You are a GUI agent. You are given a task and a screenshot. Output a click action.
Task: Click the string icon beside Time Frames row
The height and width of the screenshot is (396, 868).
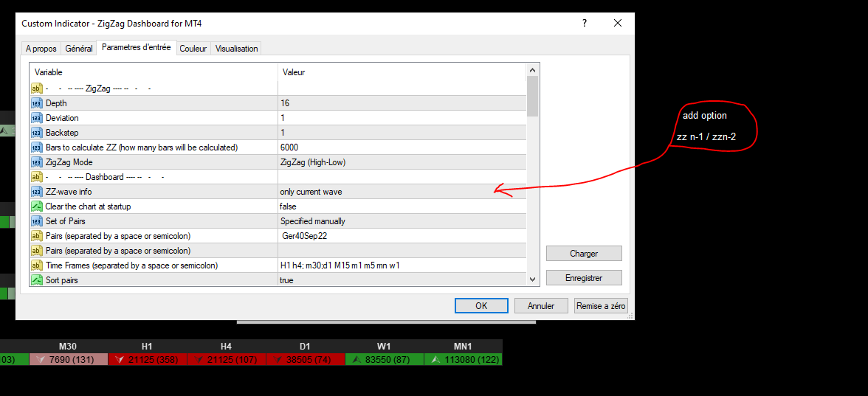click(37, 265)
